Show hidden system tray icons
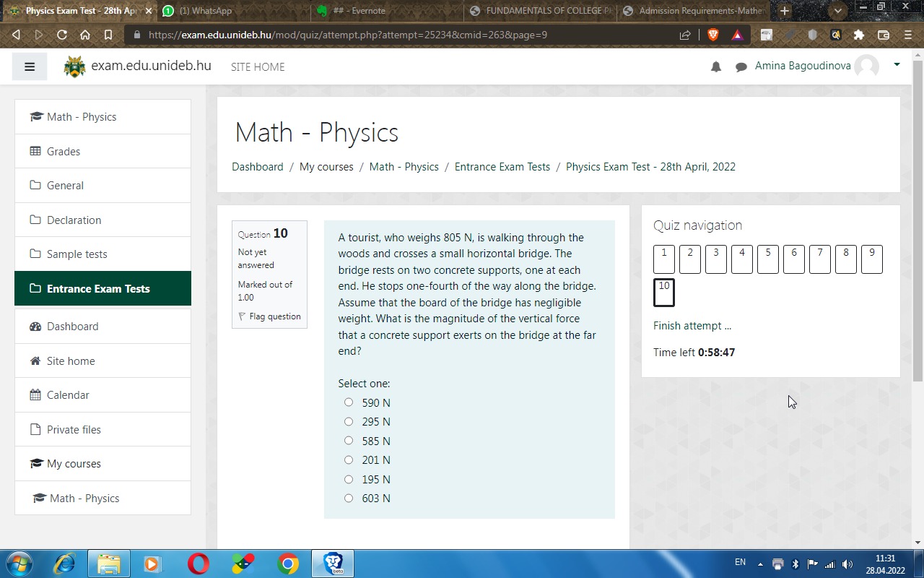Image resolution: width=924 pixels, height=578 pixels. [x=760, y=564]
